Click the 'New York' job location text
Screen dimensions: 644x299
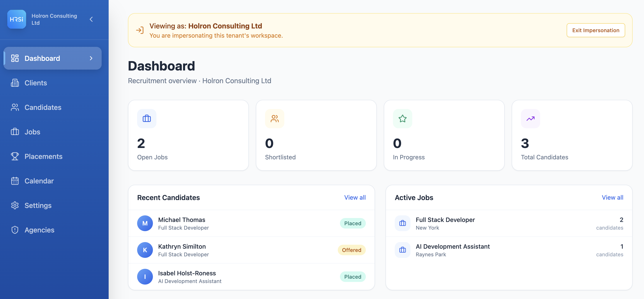(x=427, y=228)
